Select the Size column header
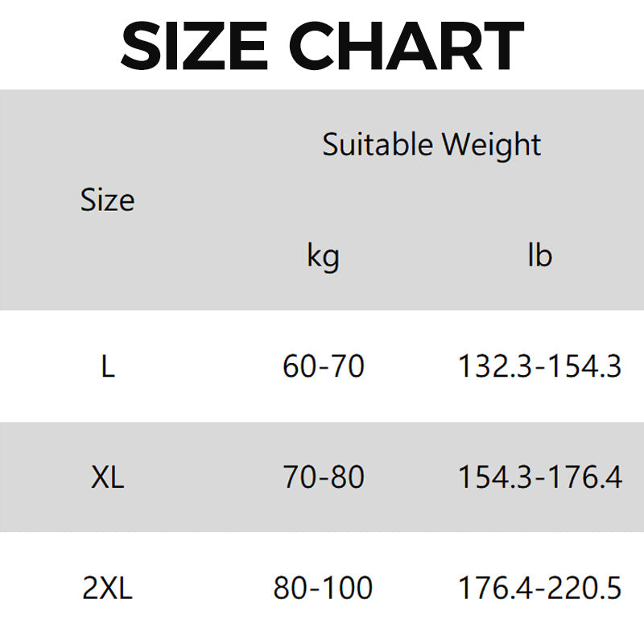The height and width of the screenshot is (644, 644). click(107, 200)
